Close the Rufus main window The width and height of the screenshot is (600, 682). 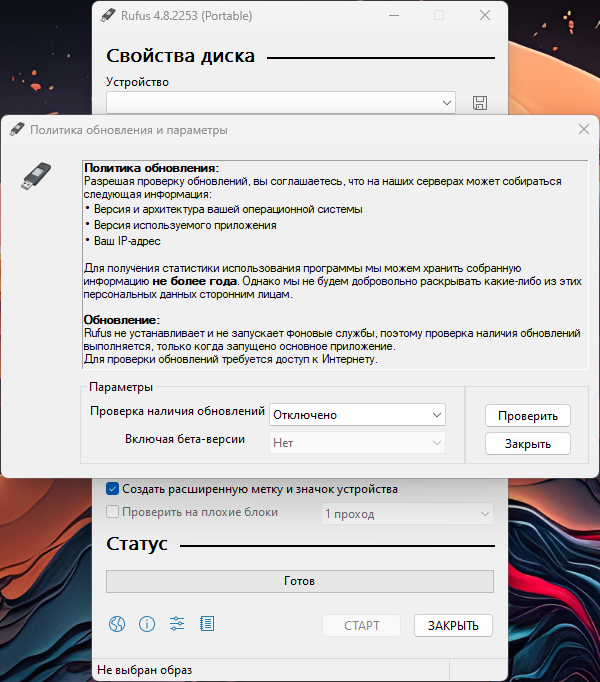(x=485, y=16)
